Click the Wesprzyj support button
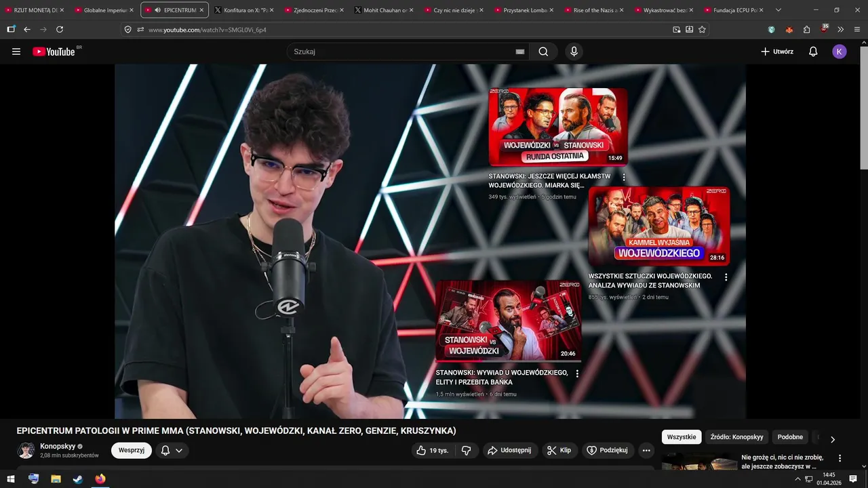This screenshot has height=488, width=868. point(132,450)
